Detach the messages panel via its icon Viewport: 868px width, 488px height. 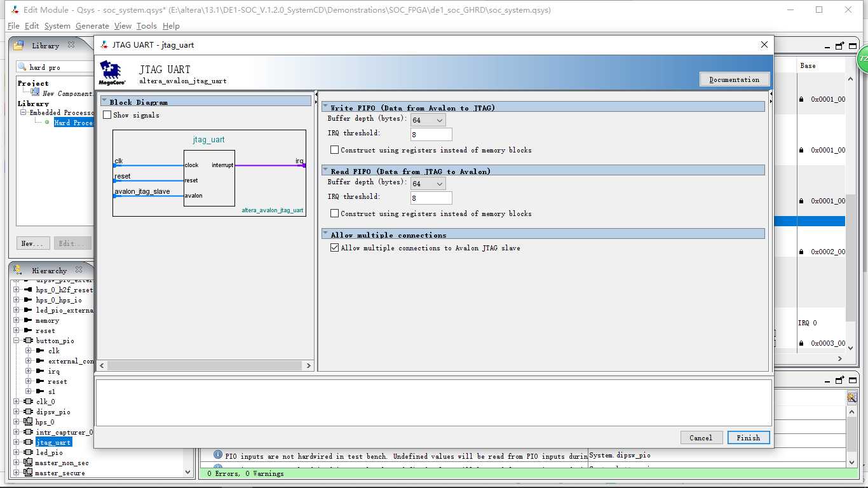click(839, 380)
